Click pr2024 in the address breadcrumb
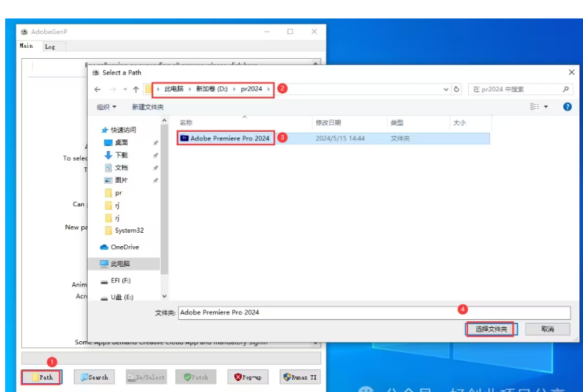 tap(251, 89)
